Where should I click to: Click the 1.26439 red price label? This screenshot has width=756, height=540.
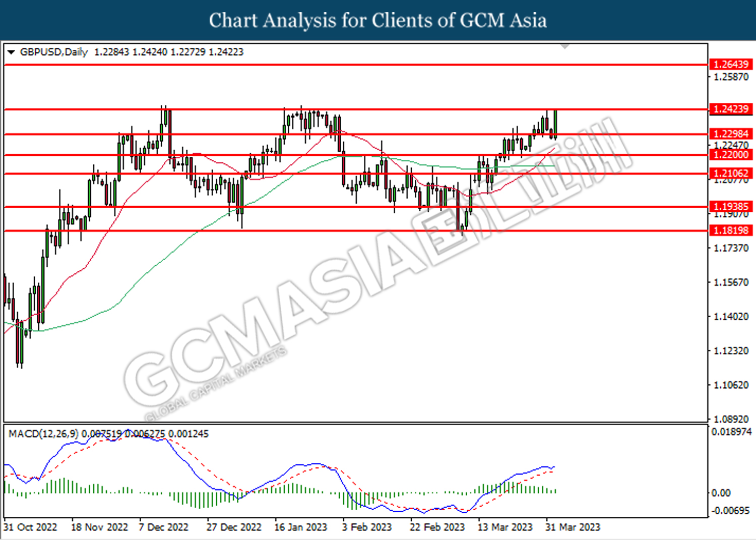click(731, 65)
